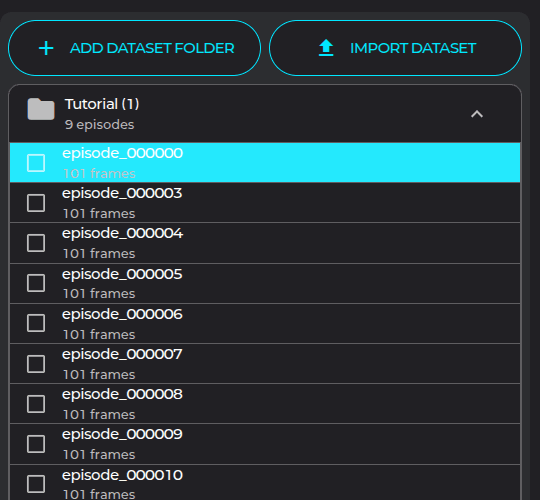Select the Tutorial (1) folder title
540x500 pixels.
point(102,104)
